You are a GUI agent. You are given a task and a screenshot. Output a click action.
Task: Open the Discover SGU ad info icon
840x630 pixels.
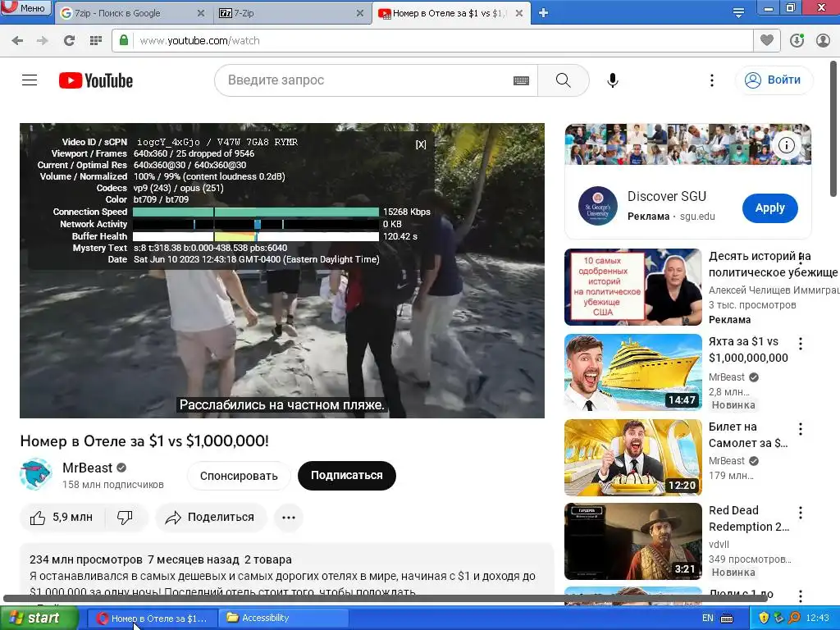click(x=787, y=145)
